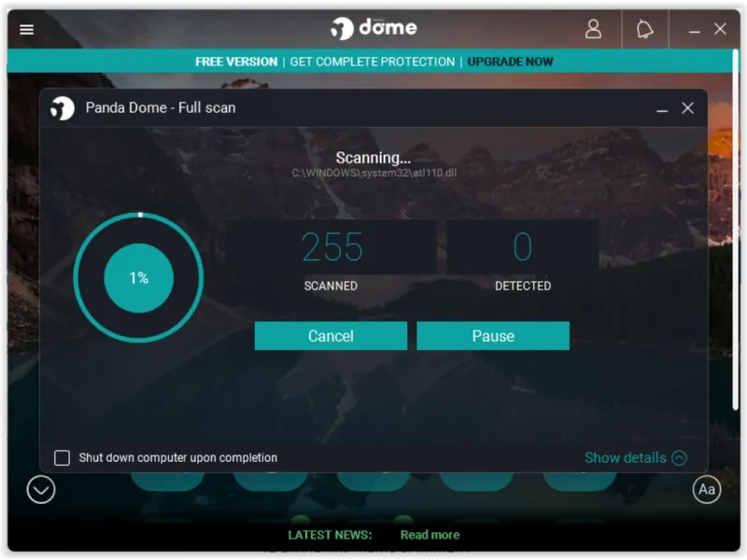Screen dimensions: 747x560
Task: Click the Panda Dome logo in header
Action: point(373,28)
